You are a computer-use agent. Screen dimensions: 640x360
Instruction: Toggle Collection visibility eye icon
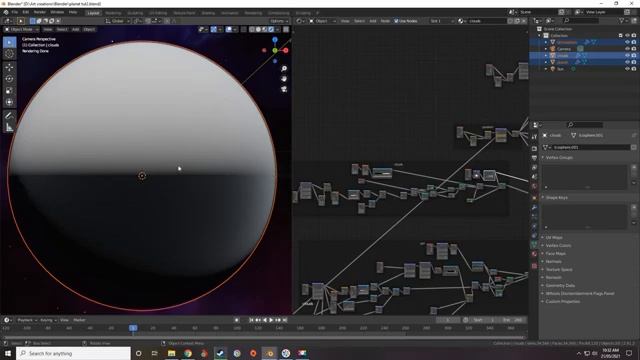point(627,36)
